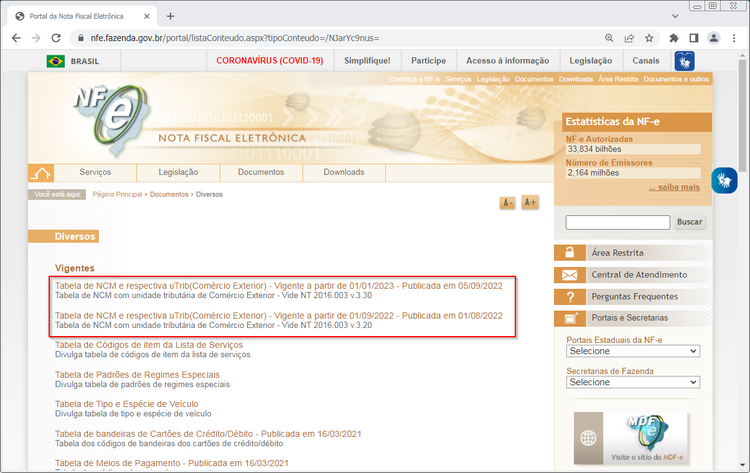Viewport: 750px width, 473px height.
Task: Expand the Secretarias de Fazenda dropdown
Action: (633, 382)
